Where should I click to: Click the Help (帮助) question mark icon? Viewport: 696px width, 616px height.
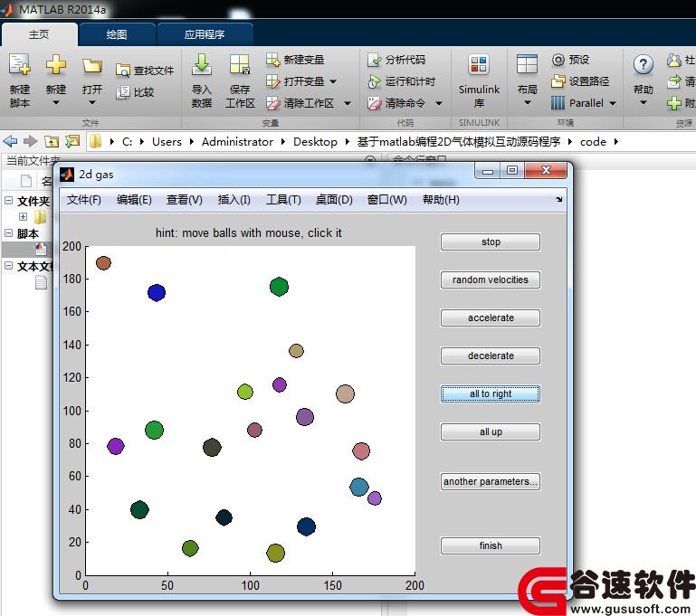(643, 65)
